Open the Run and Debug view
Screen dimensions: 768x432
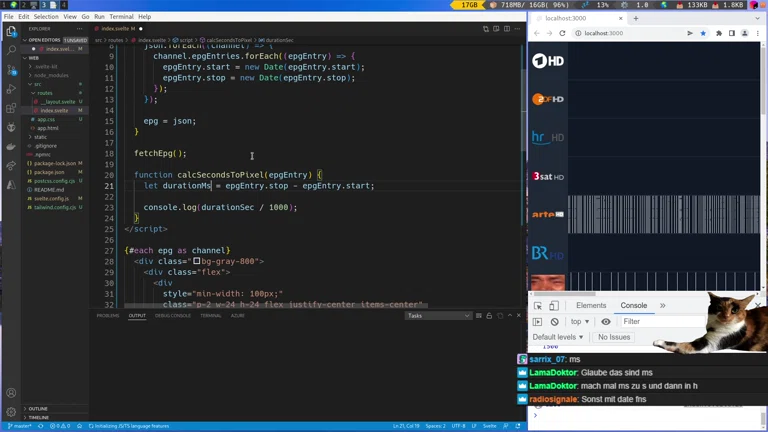click(x=11, y=88)
